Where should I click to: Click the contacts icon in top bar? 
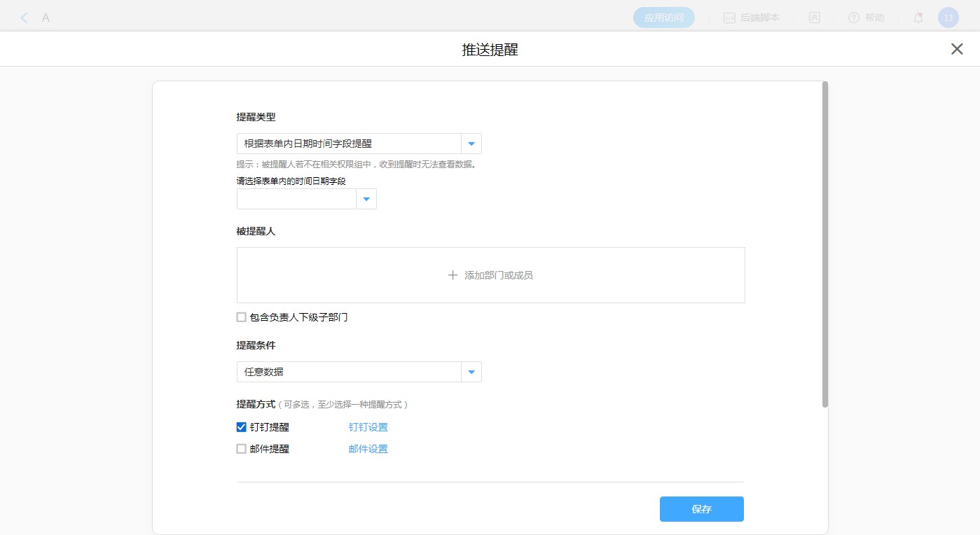tap(815, 18)
